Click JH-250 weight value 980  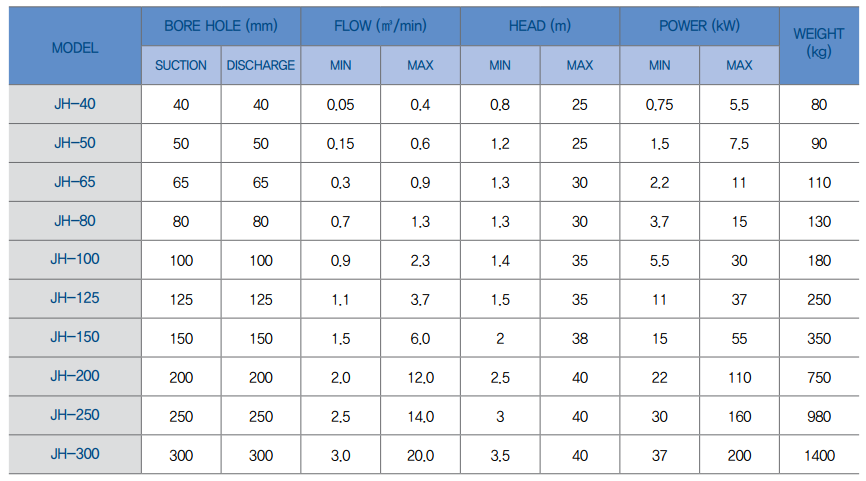(819, 416)
